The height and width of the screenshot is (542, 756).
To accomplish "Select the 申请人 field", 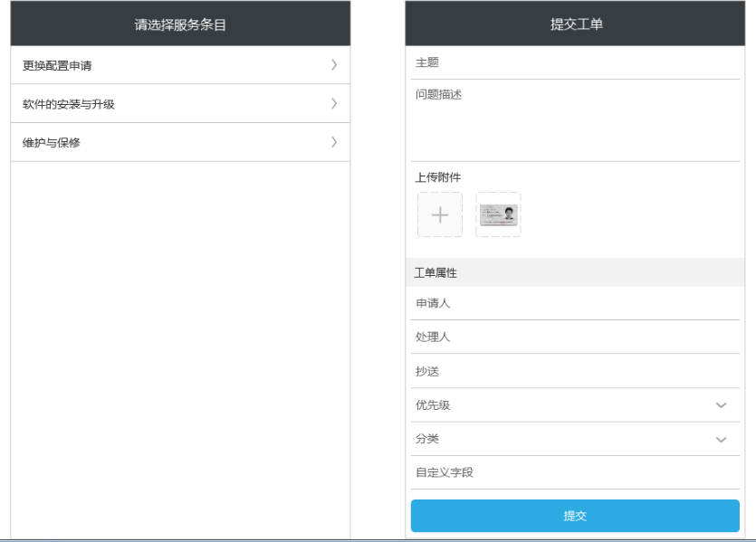I will click(x=575, y=303).
